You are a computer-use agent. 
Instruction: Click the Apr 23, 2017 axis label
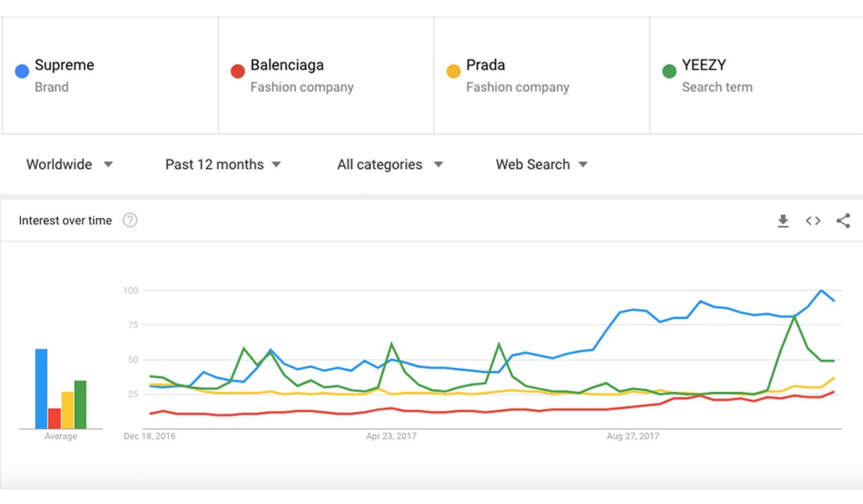pyautogui.click(x=391, y=436)
